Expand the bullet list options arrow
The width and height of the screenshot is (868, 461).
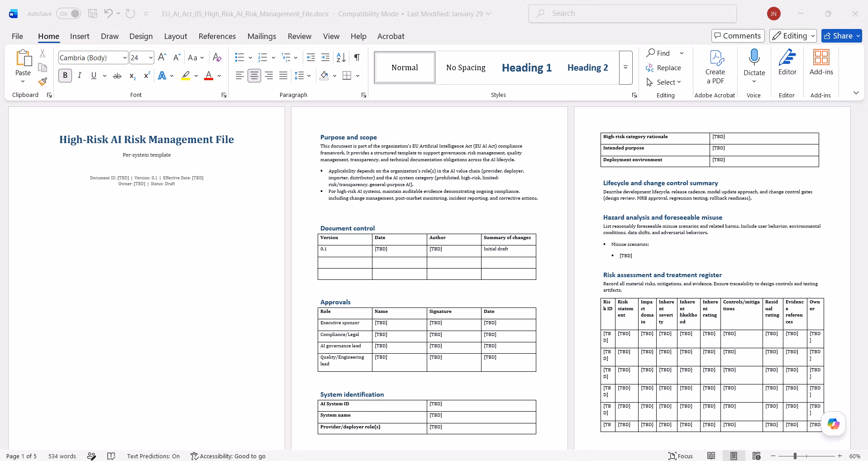pyautogui.click(x=250, y=58)
